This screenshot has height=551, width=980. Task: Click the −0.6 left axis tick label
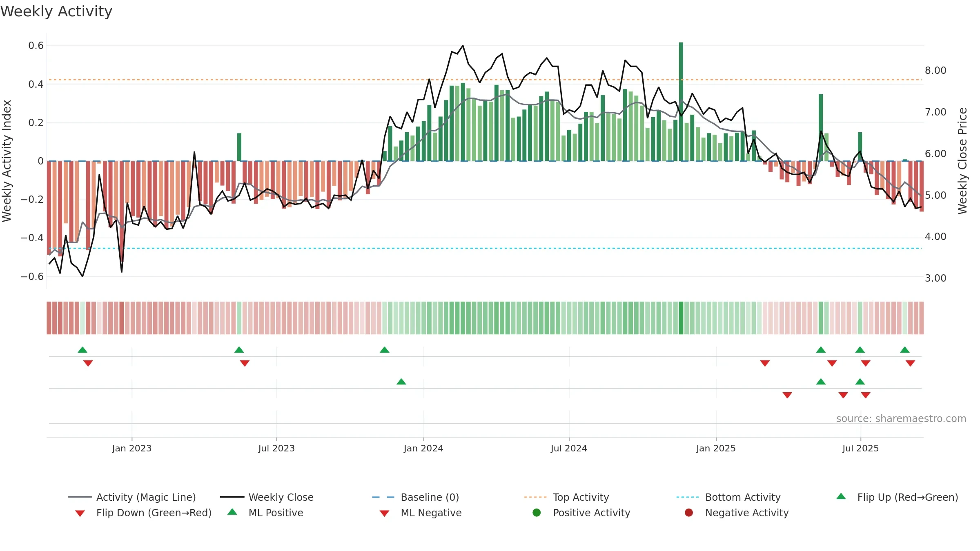[x=32, y=277]
